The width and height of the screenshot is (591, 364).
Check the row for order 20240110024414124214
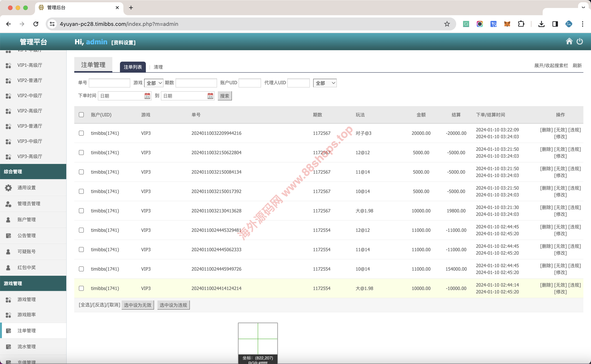(x=81, y=288)
